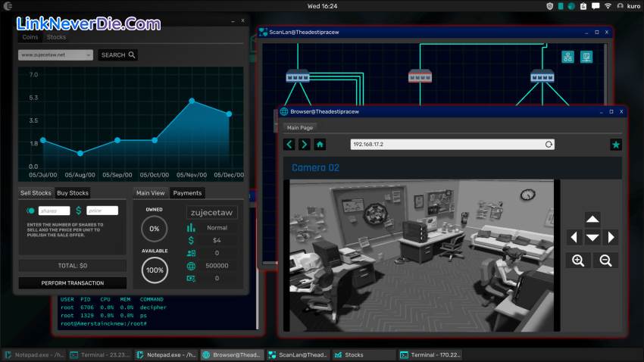Open Stocks from the taskbar
Screen dimensions: 644x362
355,354
